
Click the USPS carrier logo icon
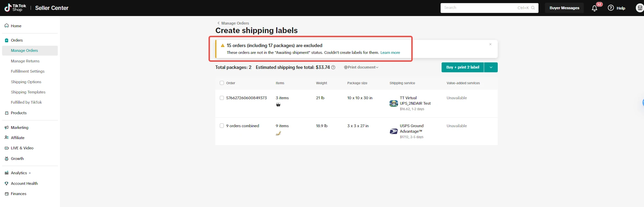coord(394,131)
